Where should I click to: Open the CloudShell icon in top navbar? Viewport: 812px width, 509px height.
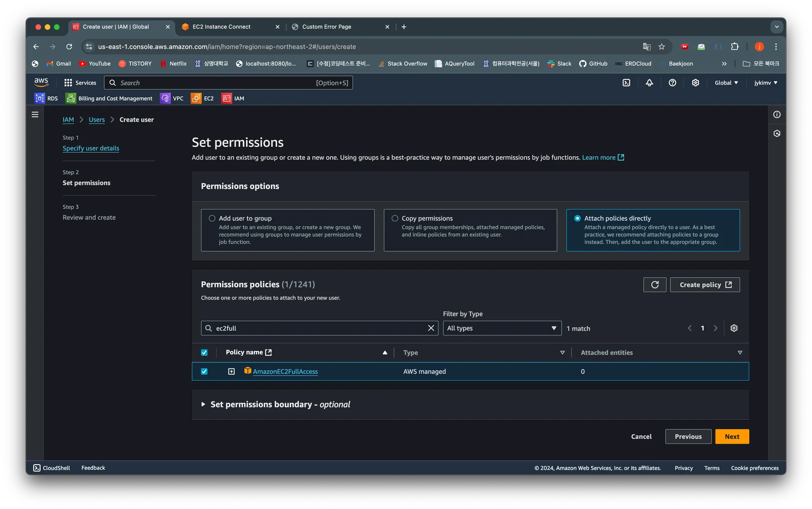(x=626, y=83)
